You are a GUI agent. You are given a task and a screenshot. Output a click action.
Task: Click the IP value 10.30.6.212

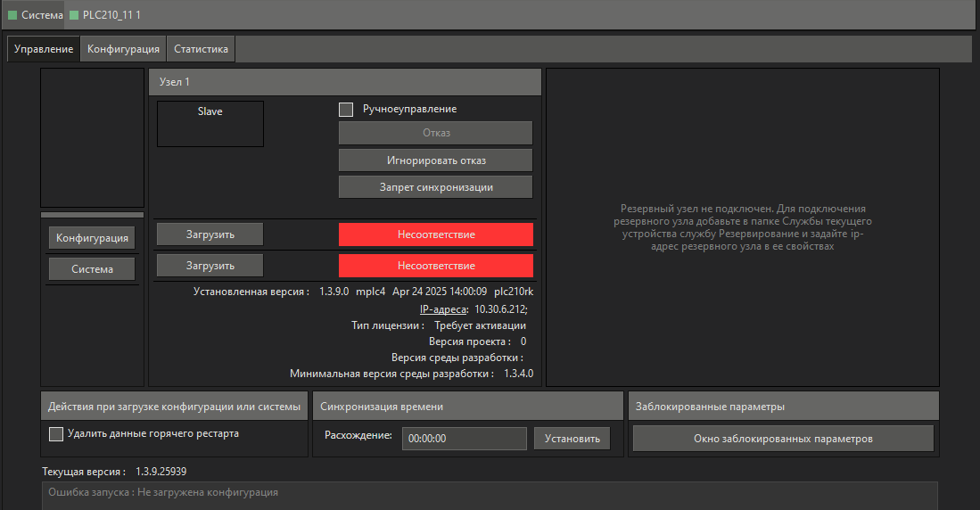coord(500,309)
